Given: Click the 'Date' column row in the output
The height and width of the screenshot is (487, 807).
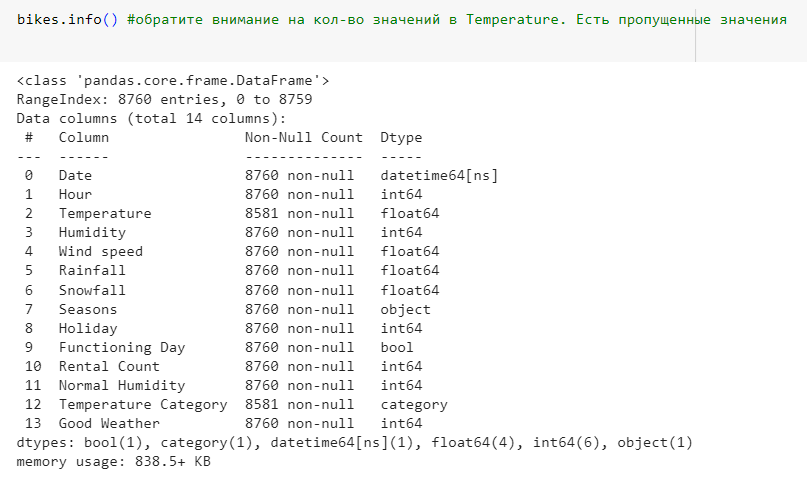Looking at the screenshot, I should [75, 175].
